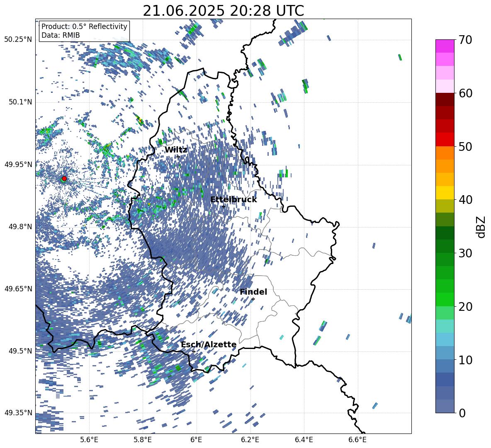Click the 50.25°N latitude label

[18, 40]
